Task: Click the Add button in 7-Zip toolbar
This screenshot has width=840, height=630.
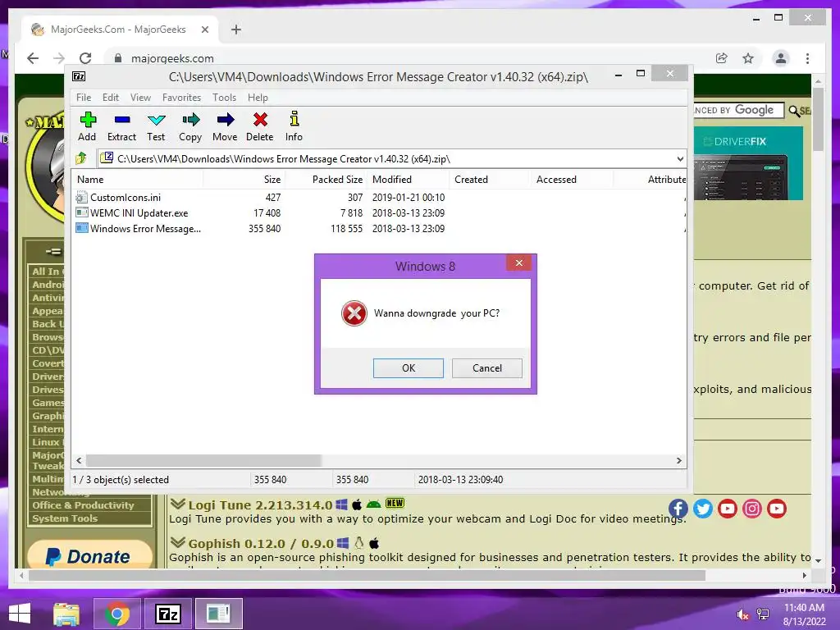Action: pyautogui.click(x=87, y=127)
